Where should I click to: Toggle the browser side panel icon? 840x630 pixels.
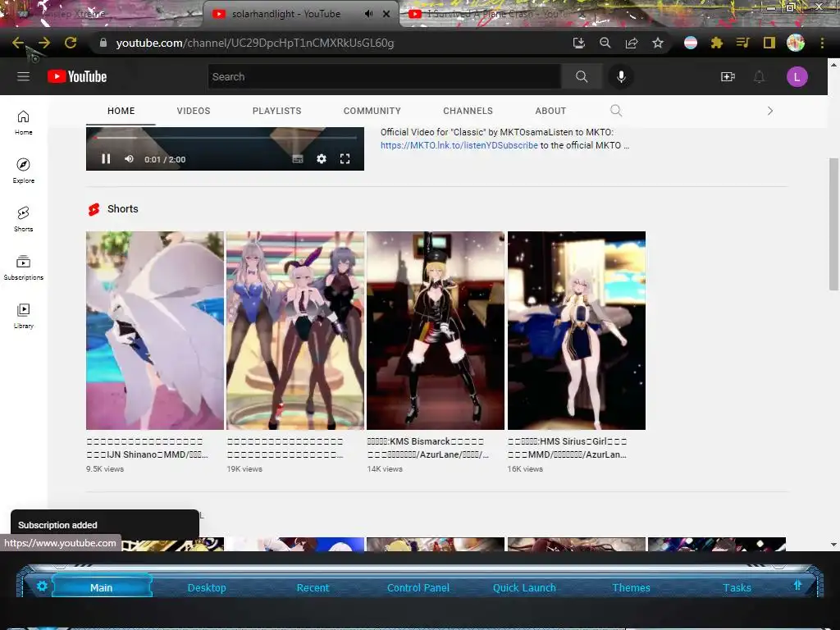[769, 43]
